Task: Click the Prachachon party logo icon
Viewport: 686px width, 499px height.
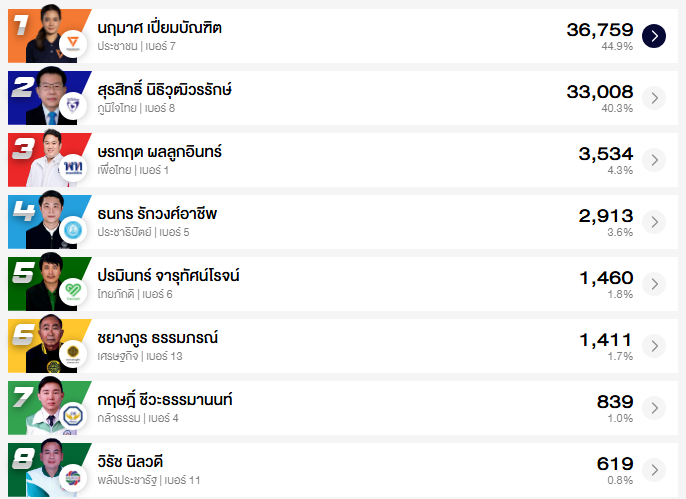Action: (72, 44)
